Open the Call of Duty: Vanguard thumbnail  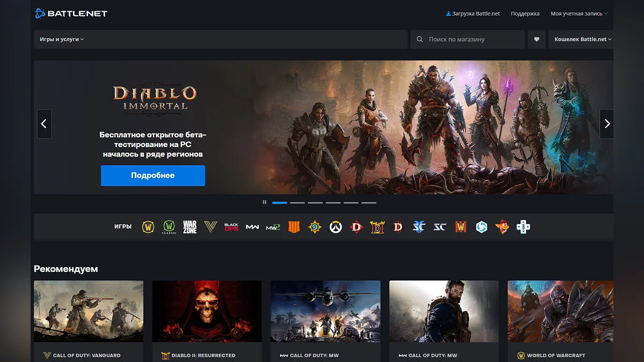point(89,311)
